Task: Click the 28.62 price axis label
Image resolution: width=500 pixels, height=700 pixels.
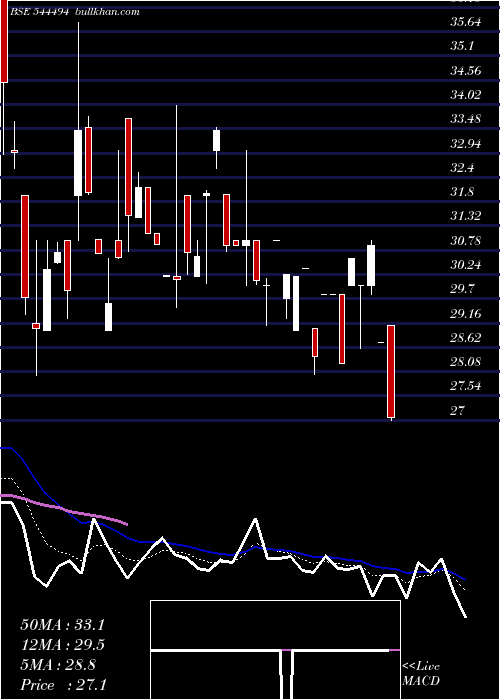Action: click(466, 338)
